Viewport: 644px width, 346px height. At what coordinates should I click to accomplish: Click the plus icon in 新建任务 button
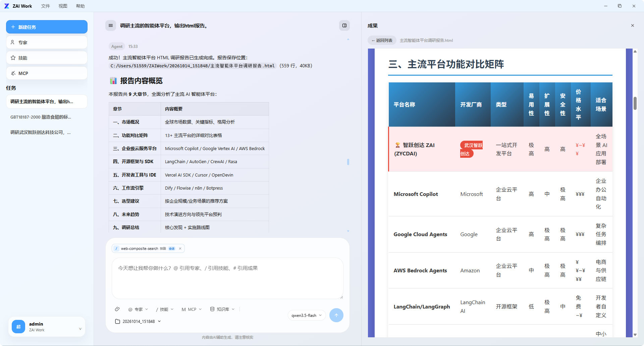[x=13, y=27]
